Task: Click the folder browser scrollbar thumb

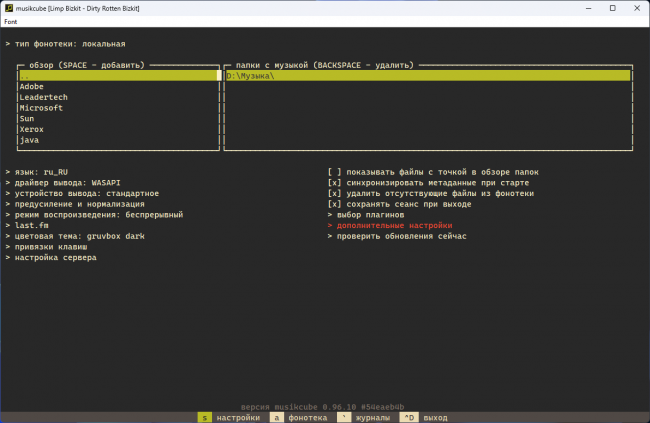Action: click(219, 75)
